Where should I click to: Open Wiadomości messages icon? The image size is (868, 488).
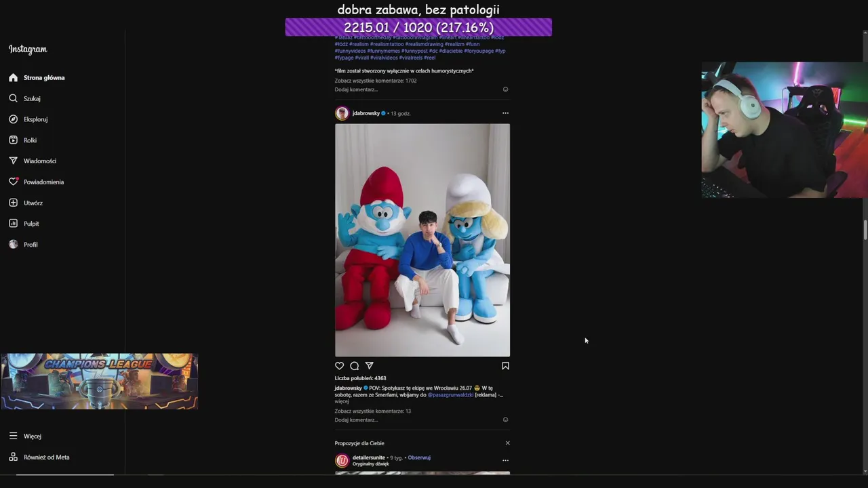click(x=13, y=161)
